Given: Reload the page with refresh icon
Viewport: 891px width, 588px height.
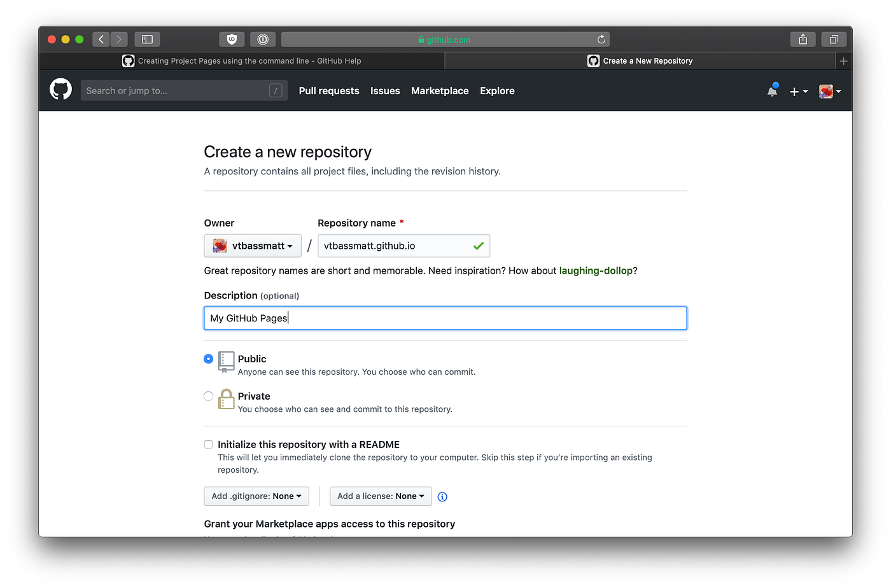Looking at the screenshot, I should click(601, 39).
